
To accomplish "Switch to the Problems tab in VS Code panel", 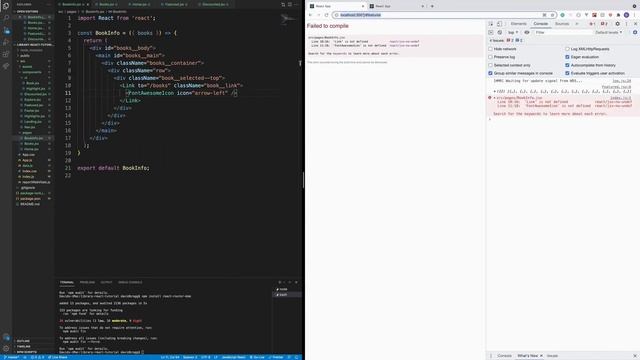I will (87, 282).
